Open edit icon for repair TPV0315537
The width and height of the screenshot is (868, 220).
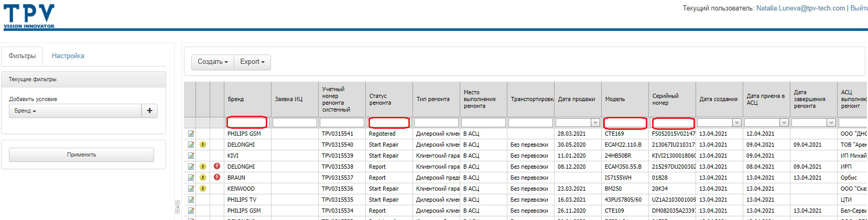[x=191, y=178]
